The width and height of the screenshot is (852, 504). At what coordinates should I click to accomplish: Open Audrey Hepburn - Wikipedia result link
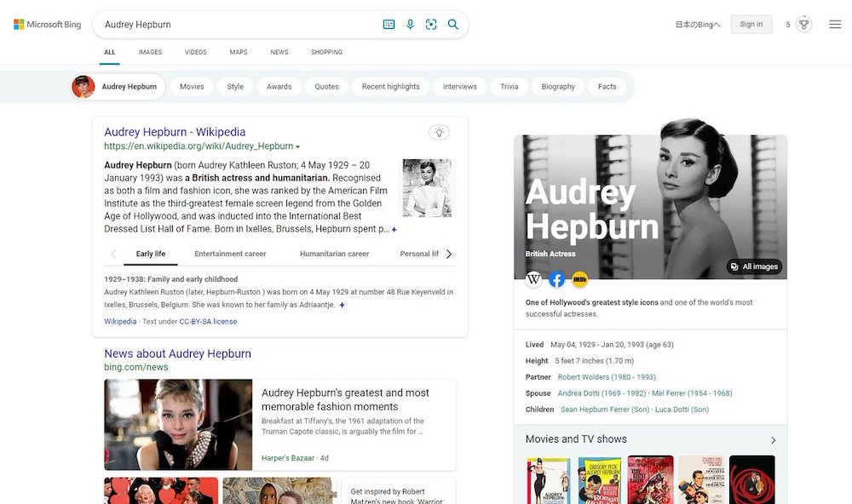[x=175, y=132]
